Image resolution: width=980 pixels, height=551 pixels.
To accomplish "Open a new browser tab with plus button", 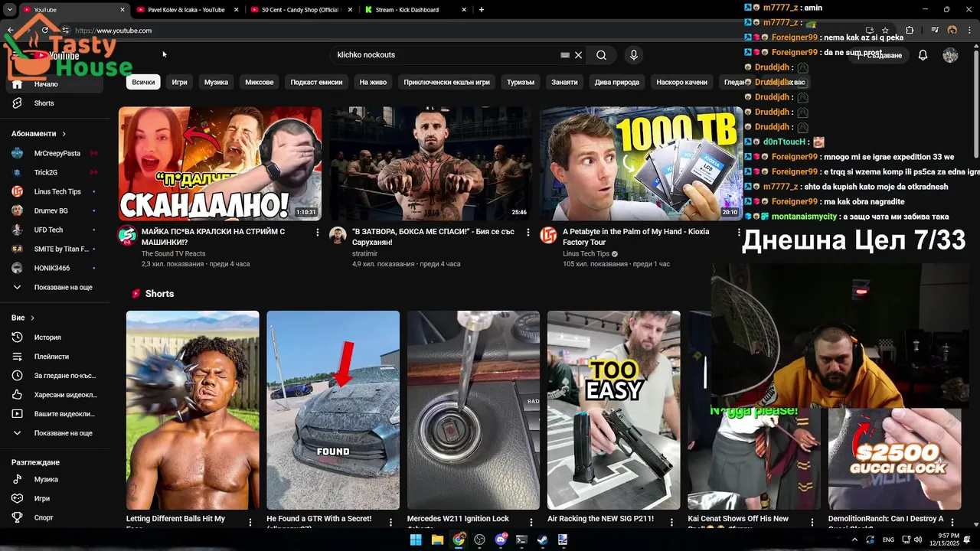I will click(x=482, y=10).
